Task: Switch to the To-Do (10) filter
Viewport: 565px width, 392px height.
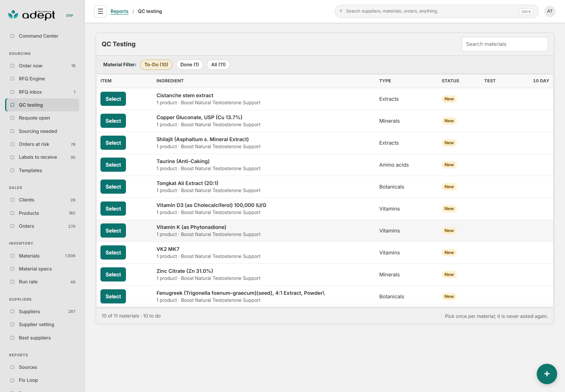Action: (x=156, y=65)
